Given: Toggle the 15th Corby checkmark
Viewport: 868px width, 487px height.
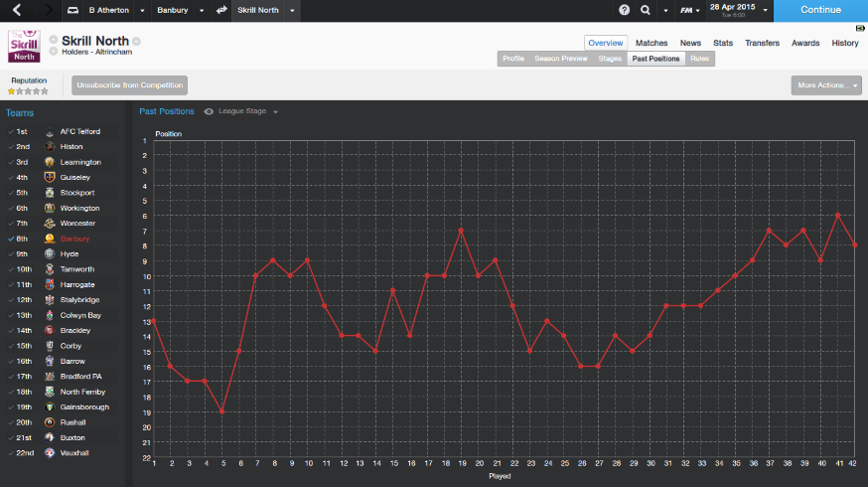Looking at the screenshot, I should [11, 346].
